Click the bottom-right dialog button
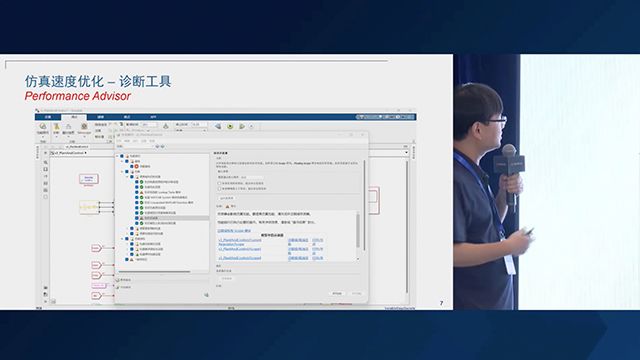 click(x=356, y=293)
